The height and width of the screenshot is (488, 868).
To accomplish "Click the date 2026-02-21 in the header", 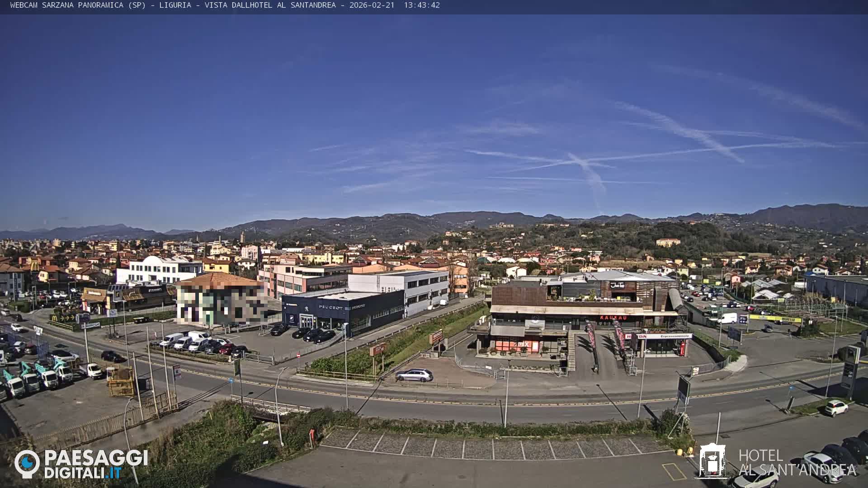I will coord(372,5).
